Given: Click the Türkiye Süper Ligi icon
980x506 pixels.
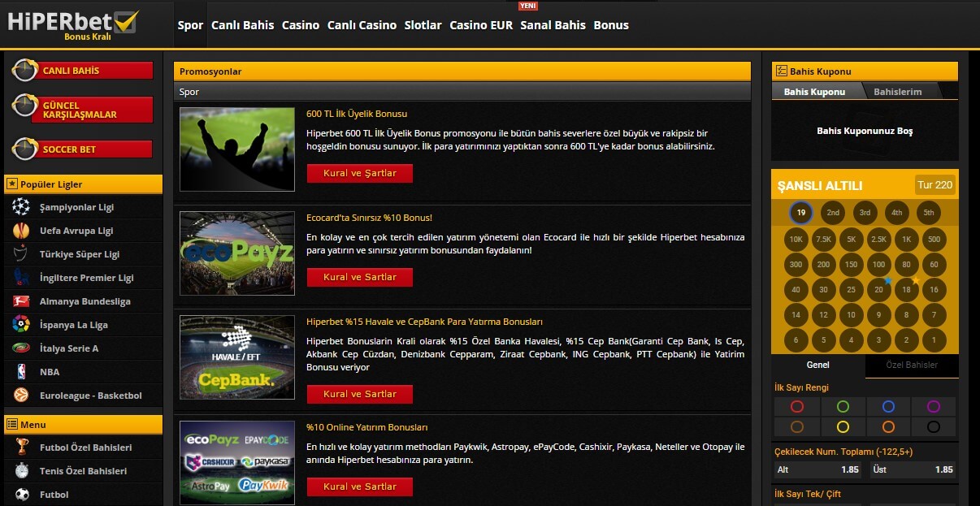Looking at the screenshot, I should pyautogui.click(x=21, y=254).
